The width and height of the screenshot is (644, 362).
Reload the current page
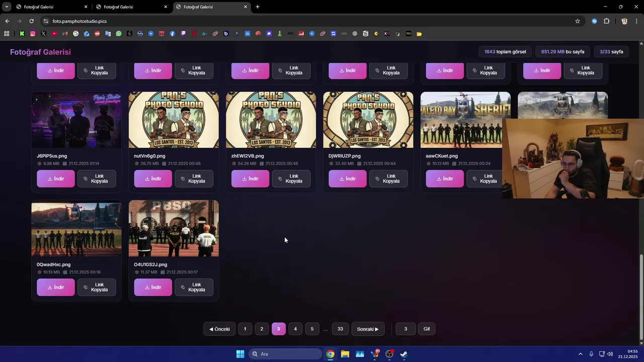point(31,21)
